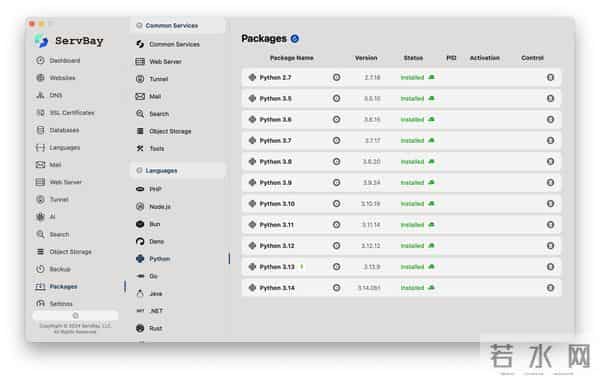Image resolution: width=600 pixels, height=376 pixels.
Task: Click the Languages bracket icon in sidebar
Action: pos(40,148)
